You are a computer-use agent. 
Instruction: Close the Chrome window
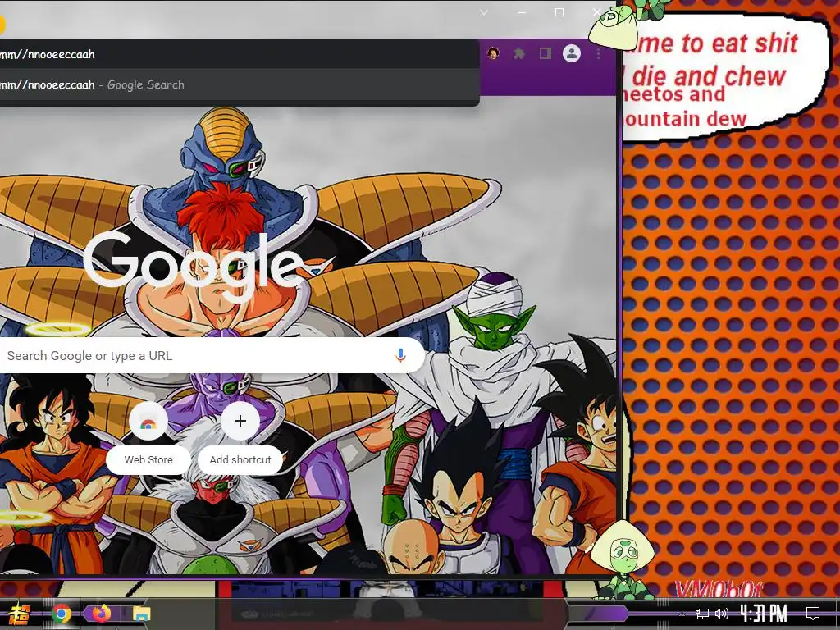pos(597,12)
